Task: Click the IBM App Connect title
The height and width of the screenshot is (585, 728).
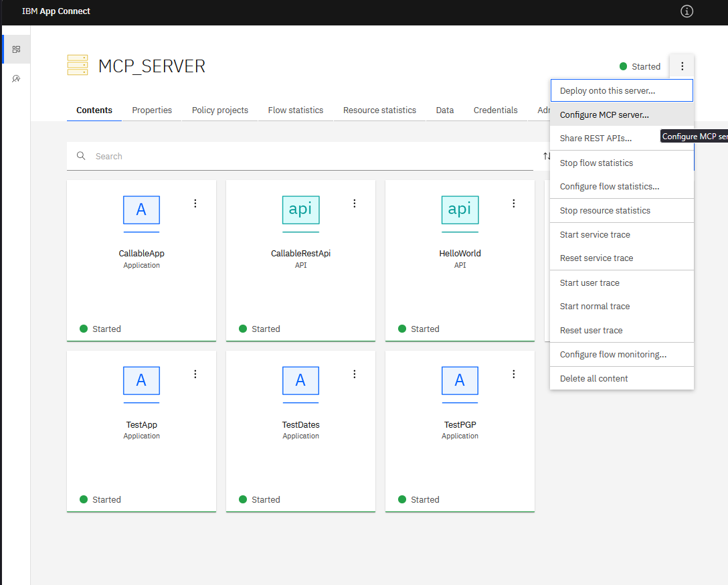Action: pos(56,11)
